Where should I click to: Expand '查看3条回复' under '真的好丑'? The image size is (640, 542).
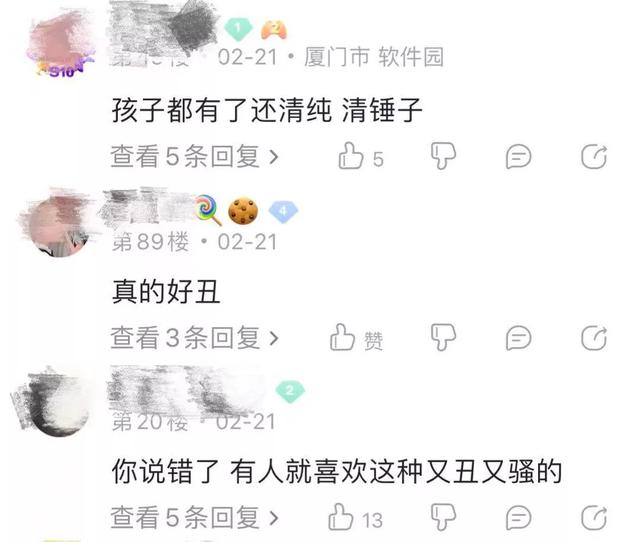(195, 338)
